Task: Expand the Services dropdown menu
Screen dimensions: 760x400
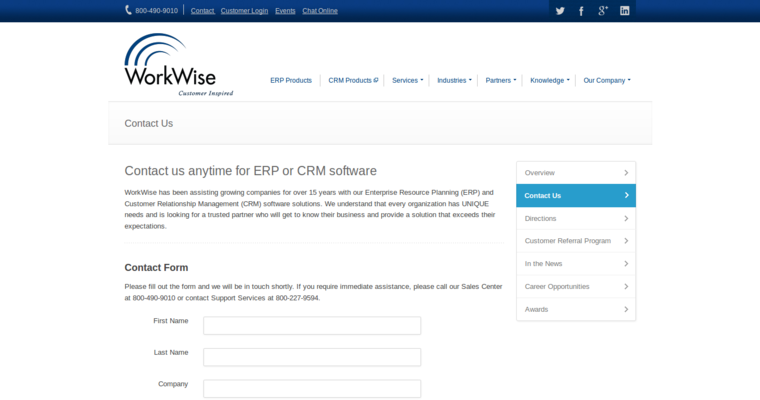Action: 408,80
